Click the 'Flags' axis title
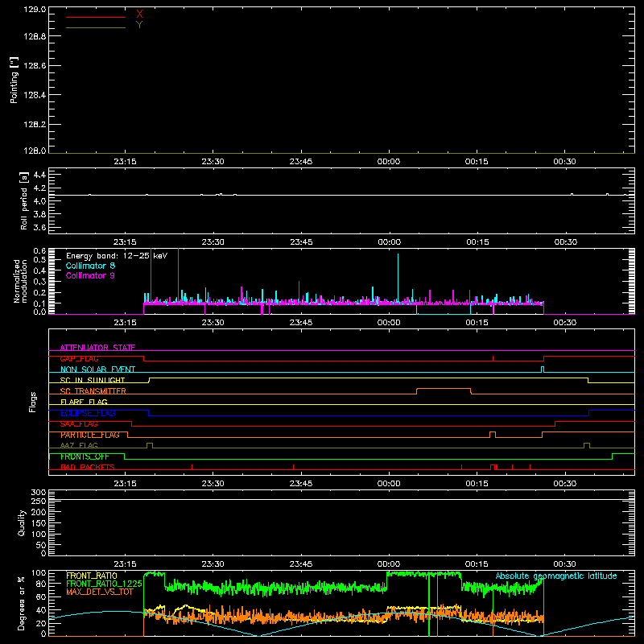 coord(32,402)
